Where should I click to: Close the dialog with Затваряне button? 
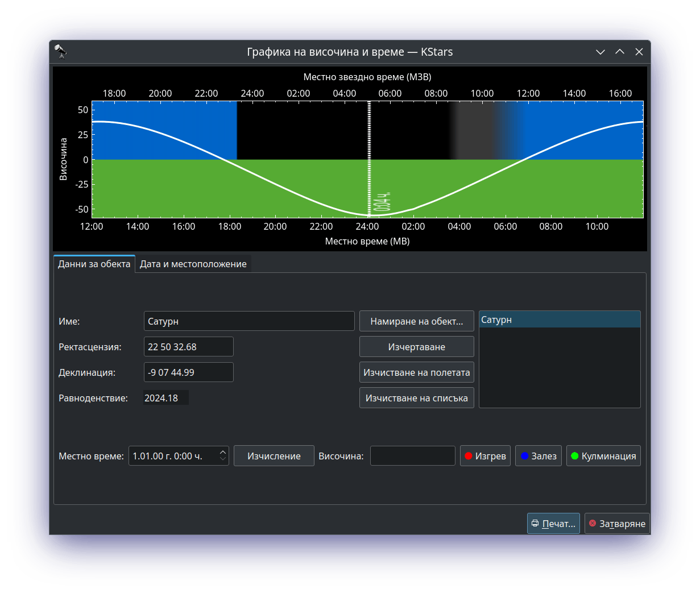tap(616, 524)
